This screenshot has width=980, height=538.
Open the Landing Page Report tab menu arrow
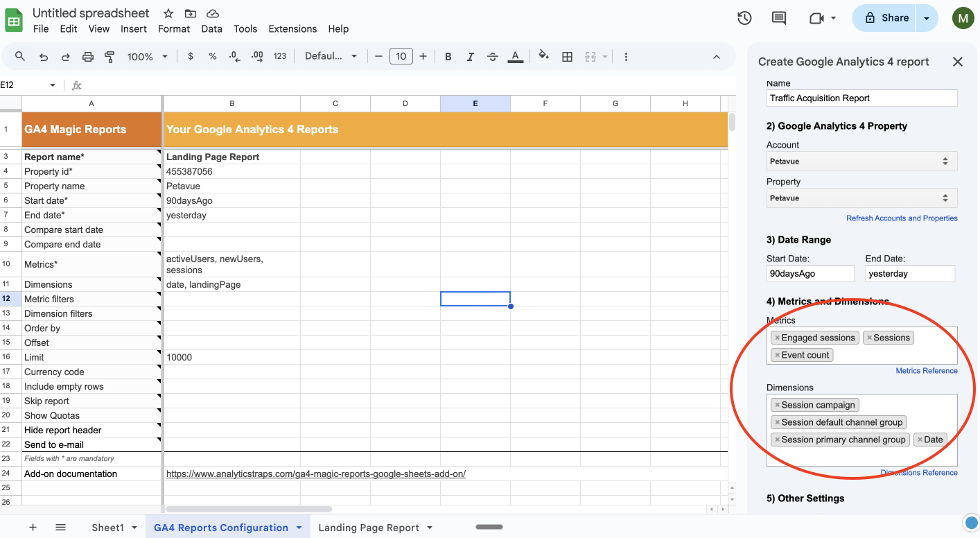(430, 528)
